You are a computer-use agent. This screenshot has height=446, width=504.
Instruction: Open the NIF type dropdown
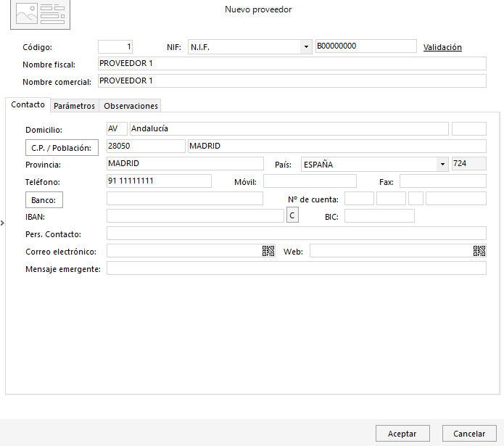pyautogui.click(x=306, y=47)
